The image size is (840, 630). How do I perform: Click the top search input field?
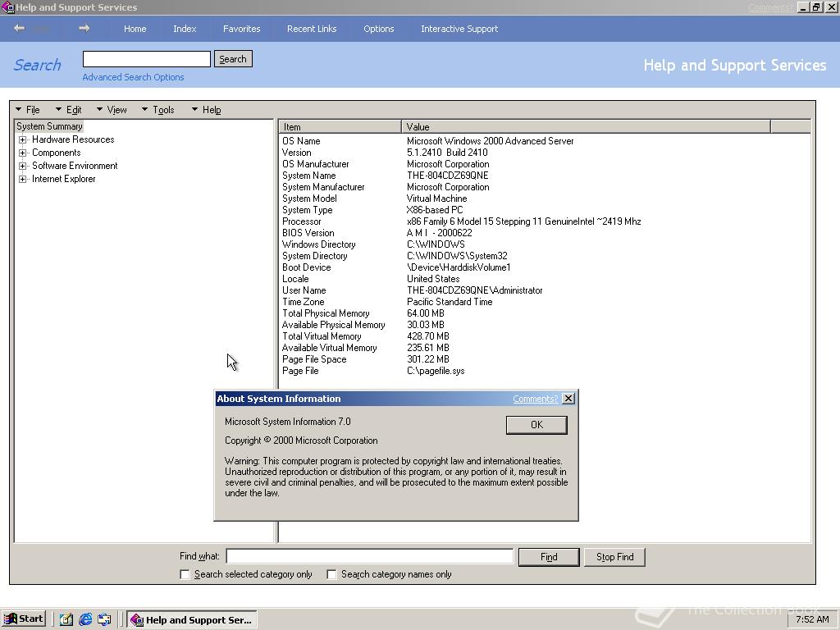pos(147,59)
